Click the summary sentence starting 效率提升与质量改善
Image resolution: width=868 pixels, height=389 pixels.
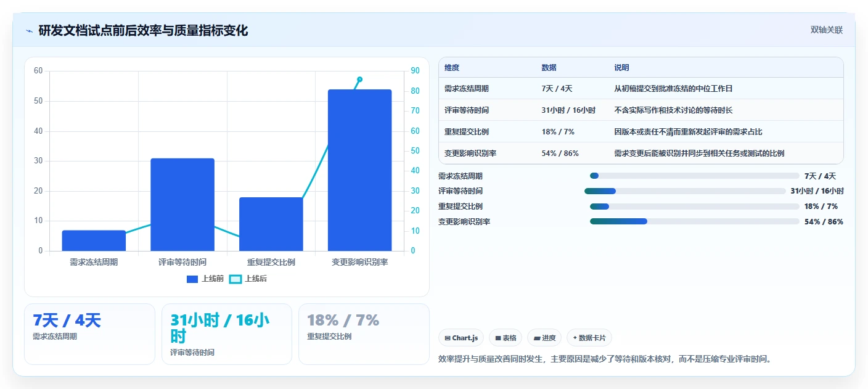pyautogui.click(x=605, y=359)
